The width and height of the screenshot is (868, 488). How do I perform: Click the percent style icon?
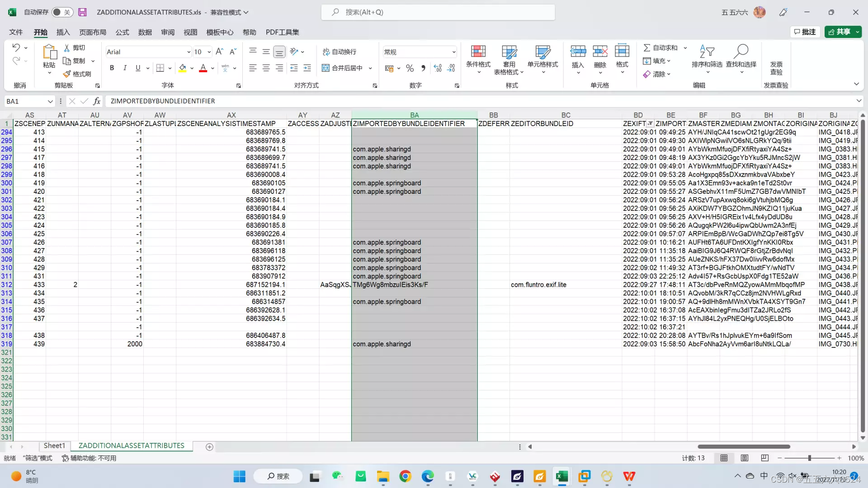tap(410, 68)
